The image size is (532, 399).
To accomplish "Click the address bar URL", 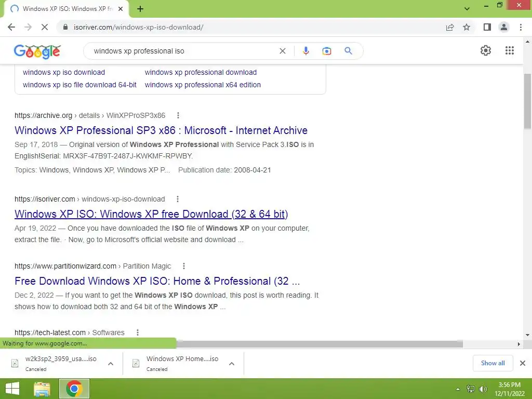I will pos(138,27).
